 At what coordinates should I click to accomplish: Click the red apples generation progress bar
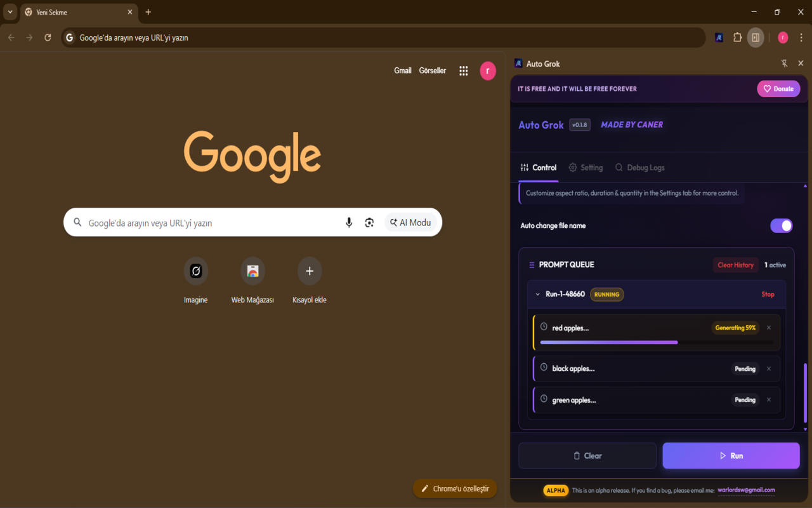coord(657,342)
